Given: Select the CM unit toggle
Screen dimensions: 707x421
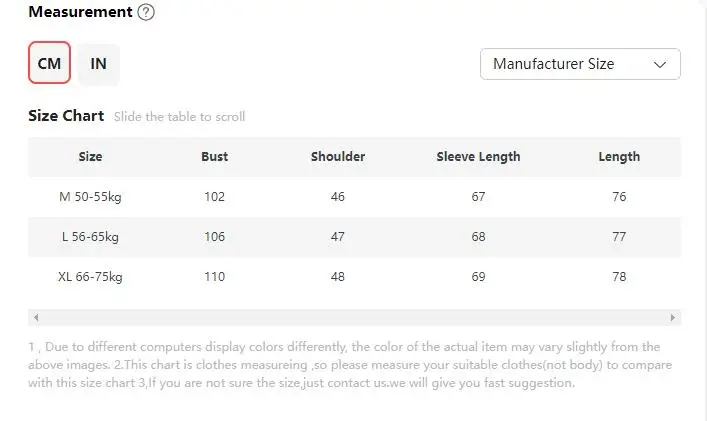Looking at the screenshot, I should [x=49, y=63].
